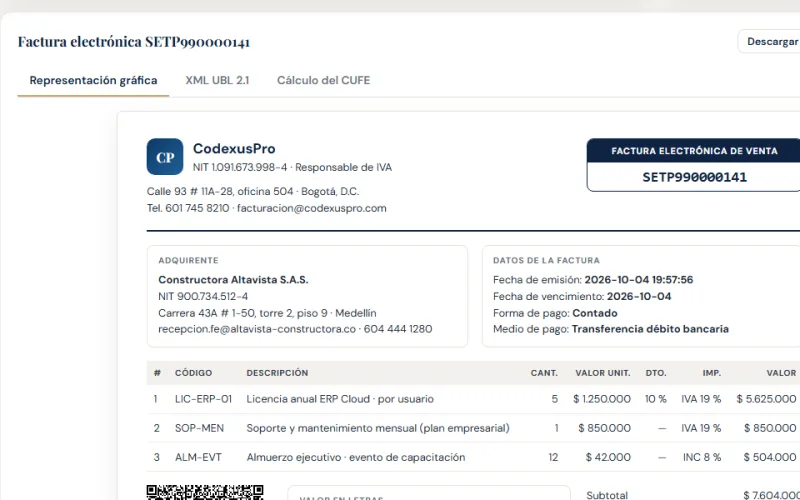
Task: Click buyer NIT 900.734.512-4
Action: pos(203,296)
